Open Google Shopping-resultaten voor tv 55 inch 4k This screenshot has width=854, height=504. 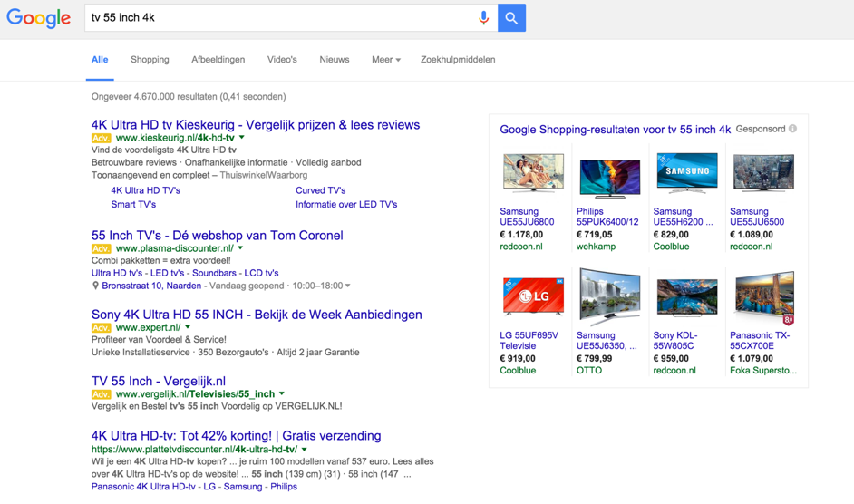pyautogui.click(x=616, y=130)
